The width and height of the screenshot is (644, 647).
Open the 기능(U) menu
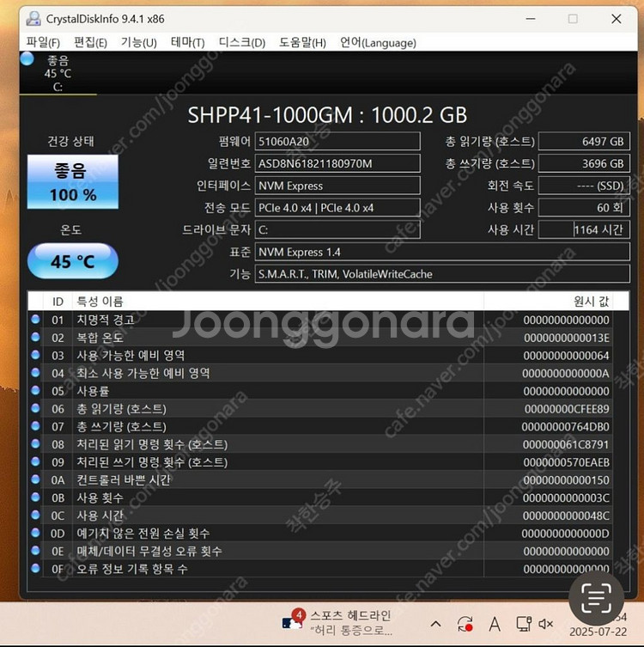pyautogui.click(x=138, y=42)
